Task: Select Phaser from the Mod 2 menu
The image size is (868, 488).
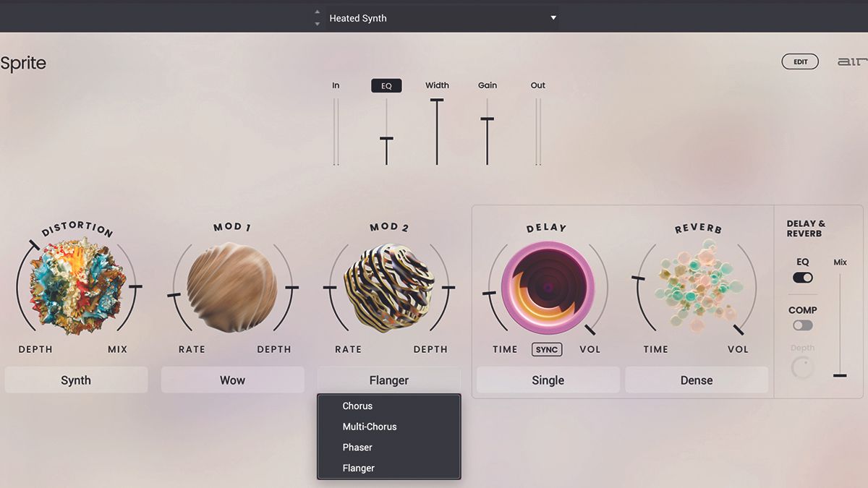Action: (357, 447)
